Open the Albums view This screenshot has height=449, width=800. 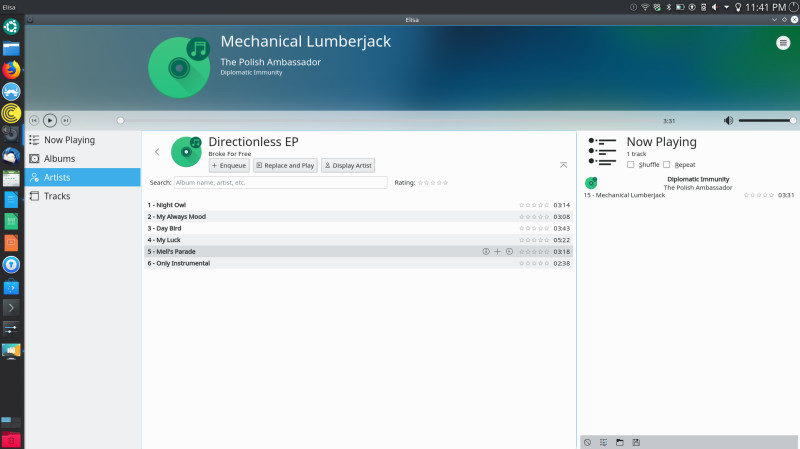tap(83, 159)
